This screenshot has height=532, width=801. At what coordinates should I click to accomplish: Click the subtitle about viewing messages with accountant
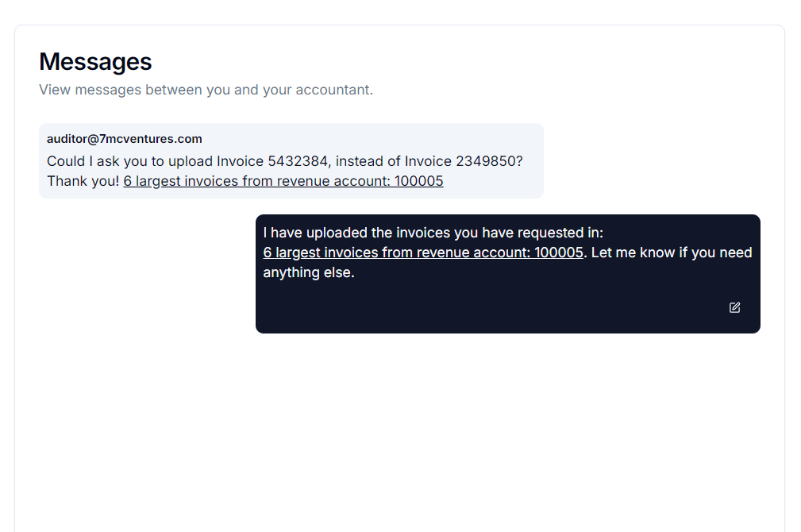[206, 90]
